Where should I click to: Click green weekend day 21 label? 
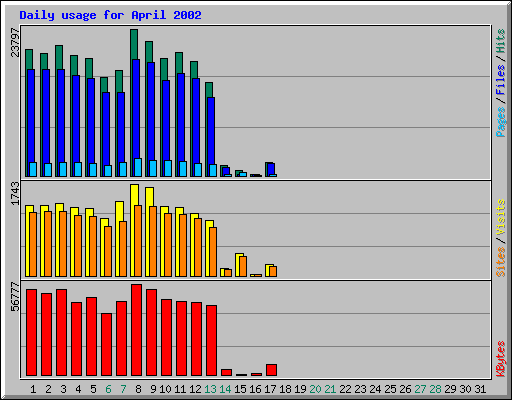click(330, 389)
